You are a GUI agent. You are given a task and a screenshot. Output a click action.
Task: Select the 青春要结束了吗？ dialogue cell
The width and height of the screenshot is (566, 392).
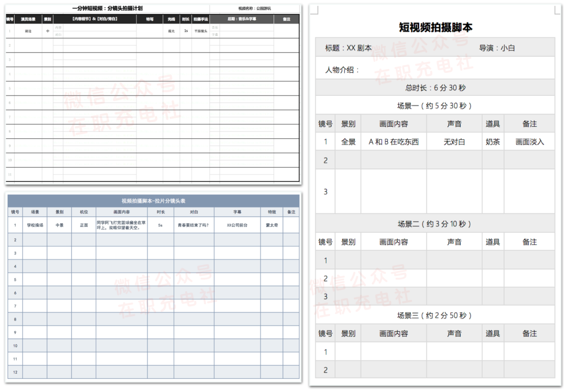(193, 225)
